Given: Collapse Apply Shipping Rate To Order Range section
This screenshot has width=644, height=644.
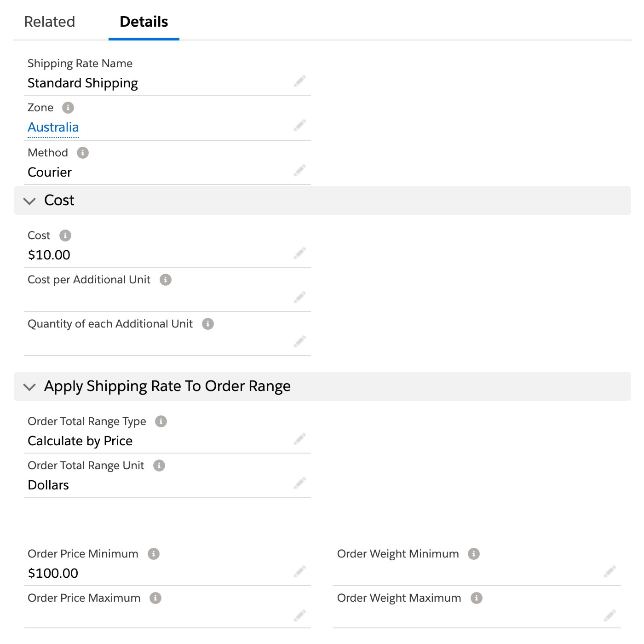Looking at the screenshot, I should coord(29,387).
